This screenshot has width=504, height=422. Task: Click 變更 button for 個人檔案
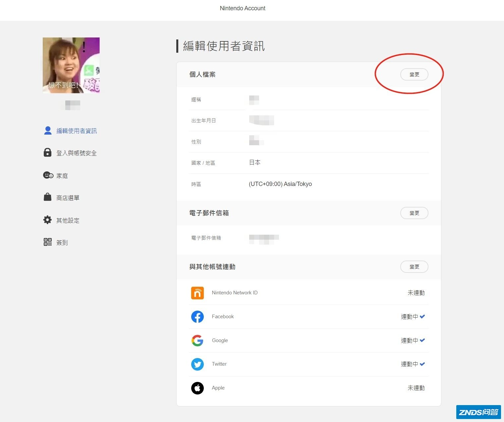coord(414,75)
